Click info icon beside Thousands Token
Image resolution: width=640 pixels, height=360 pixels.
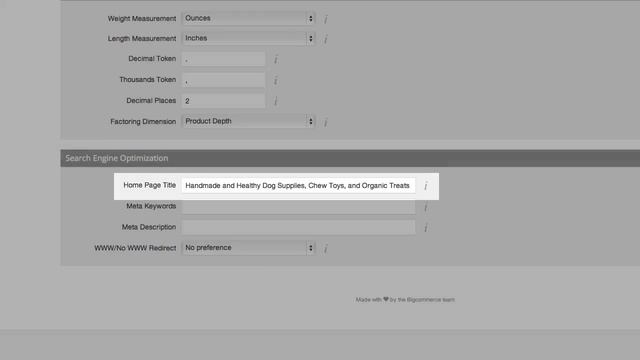(x=276, y=80)
